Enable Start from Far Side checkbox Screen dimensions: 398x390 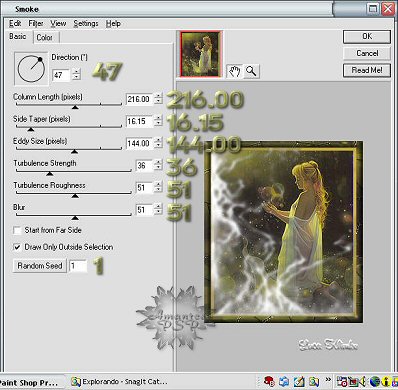pyautogui.click(x=17, y=230)
